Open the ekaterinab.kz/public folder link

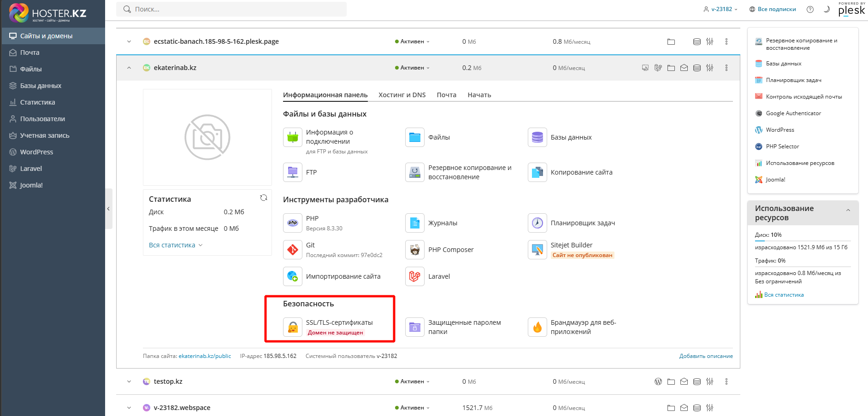[205, 356]
